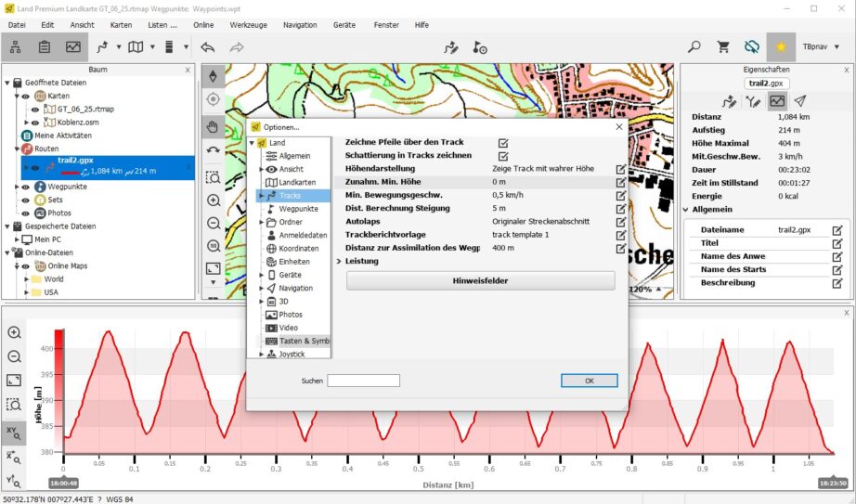This screenshot has height=504, width=856.
Task: Click the zoom in icon beside elevation graph
Action: click(x=14, y=332)
